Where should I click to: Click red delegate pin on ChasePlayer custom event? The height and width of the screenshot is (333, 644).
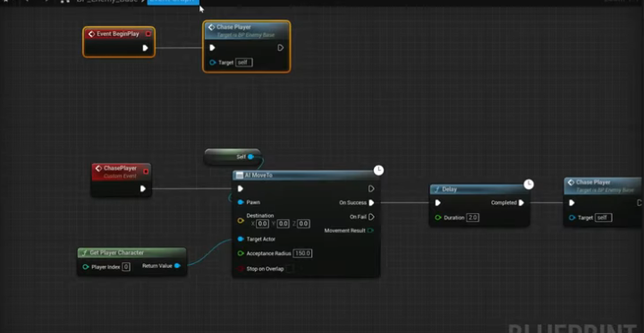[x=146, y=171]
